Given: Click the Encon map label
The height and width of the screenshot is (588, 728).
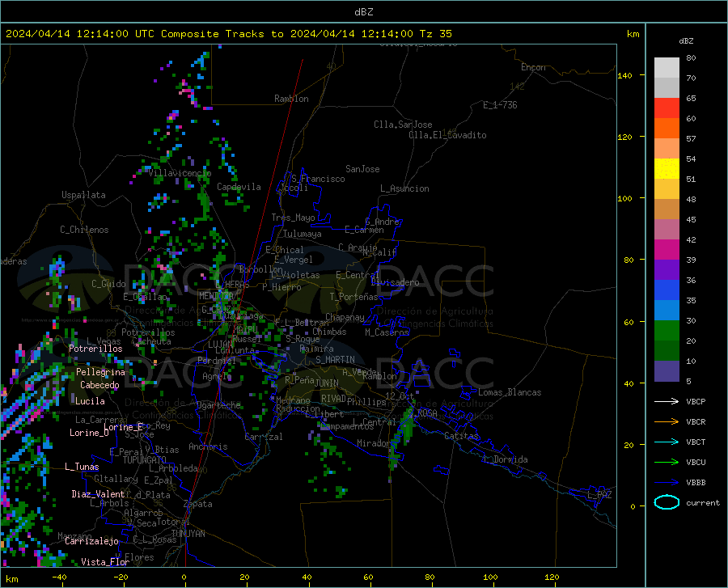Looking at the screenshot, I should point(533,67).
